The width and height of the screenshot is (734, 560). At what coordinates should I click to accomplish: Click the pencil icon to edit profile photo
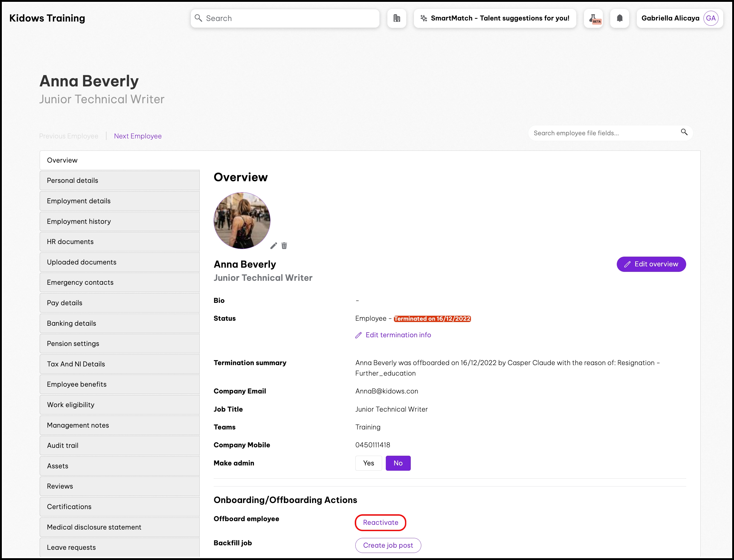[x=274, y=246]
